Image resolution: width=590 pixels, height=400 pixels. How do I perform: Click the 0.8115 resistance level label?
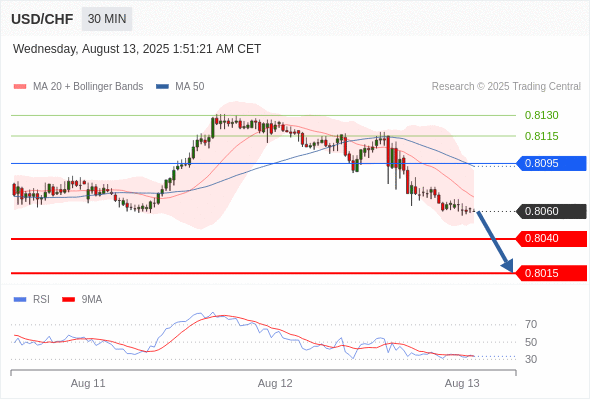coord(541,136)
